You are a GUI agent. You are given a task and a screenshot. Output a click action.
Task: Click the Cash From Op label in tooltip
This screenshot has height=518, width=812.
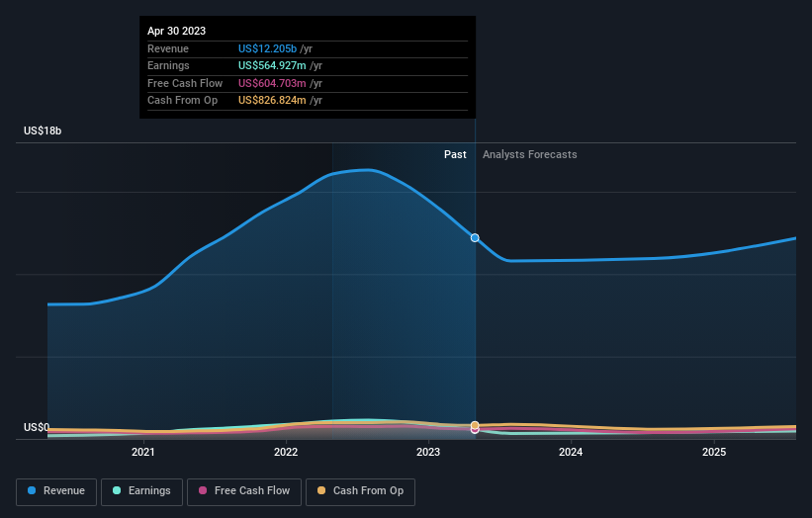tap(182, 101)
